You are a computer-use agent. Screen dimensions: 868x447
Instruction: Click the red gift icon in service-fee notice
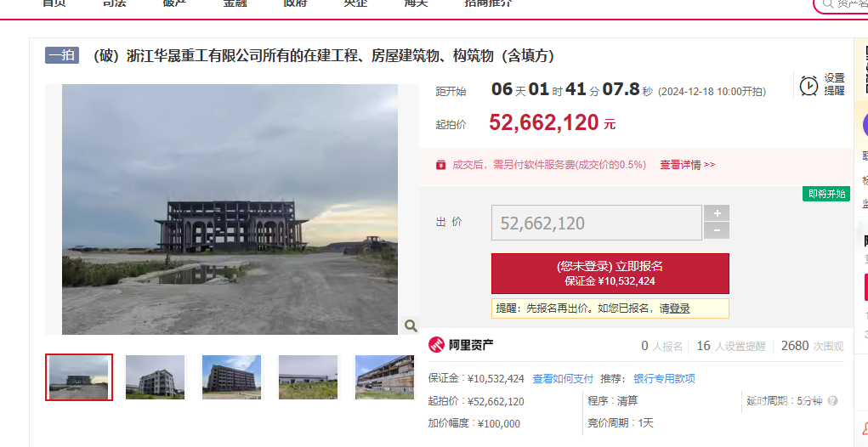click(440, 164)
